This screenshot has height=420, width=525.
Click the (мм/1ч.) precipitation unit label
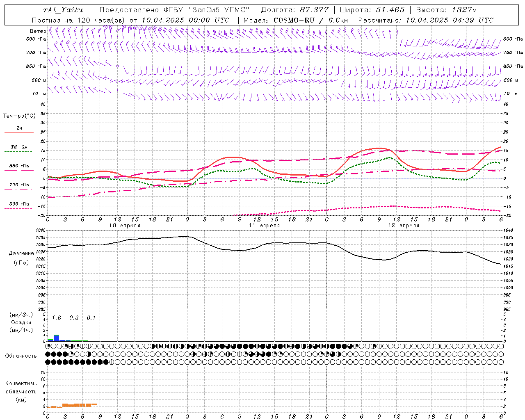pyautogui.click(x=21, y=330)
